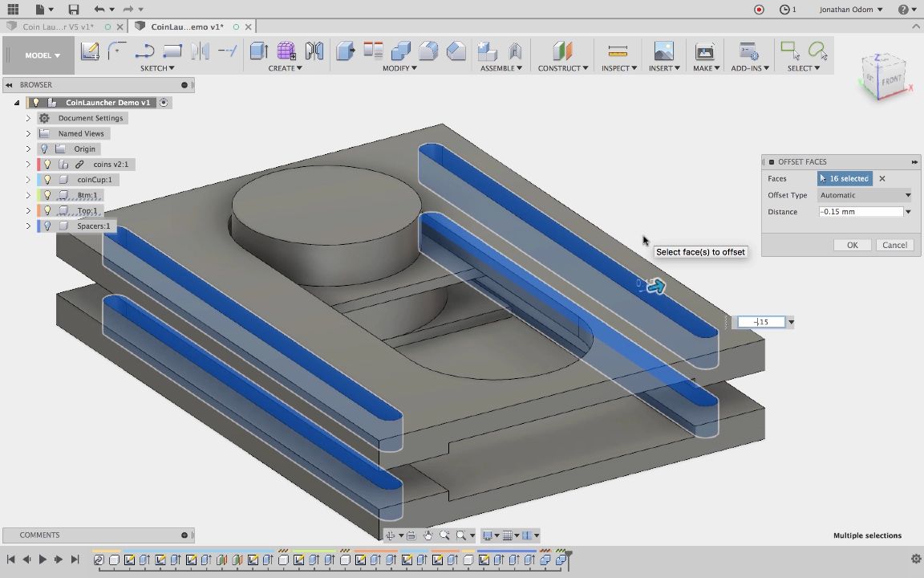Open the MODEL workspace dropdown

(x=43, y=55)
